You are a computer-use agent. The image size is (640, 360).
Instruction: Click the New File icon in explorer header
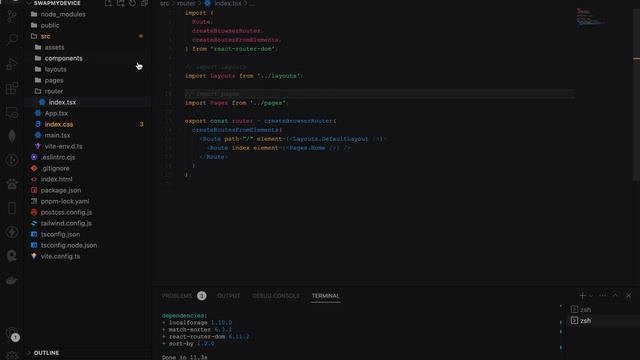108,3
